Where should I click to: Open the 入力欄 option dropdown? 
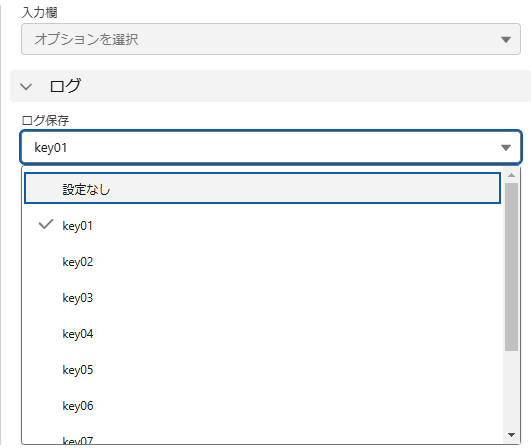click(271, 39)
